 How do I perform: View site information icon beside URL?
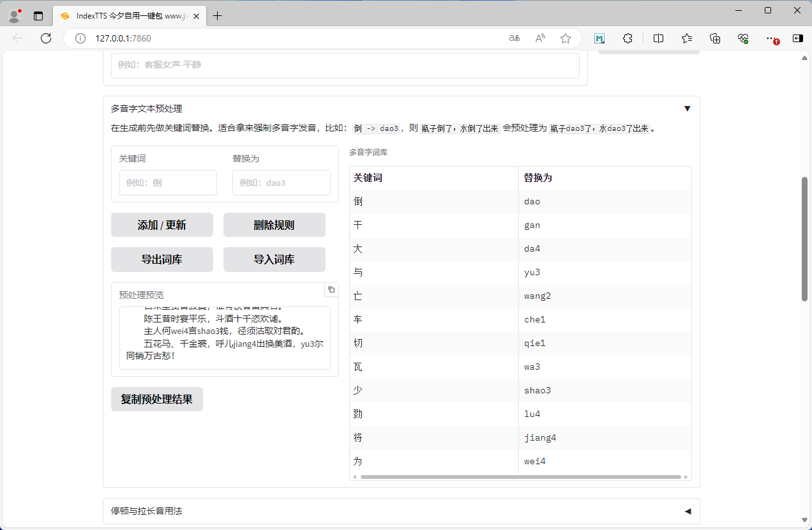(x=80, y=38)
